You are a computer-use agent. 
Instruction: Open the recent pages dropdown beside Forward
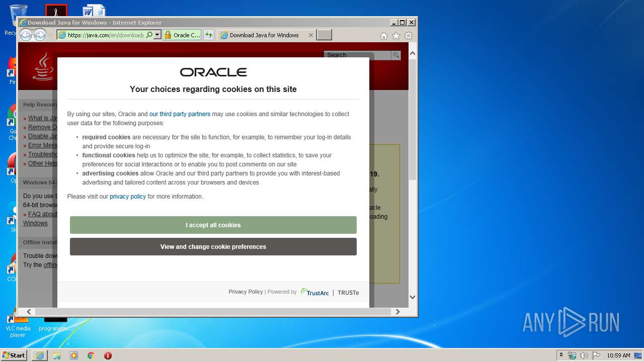tap(51, 35)
